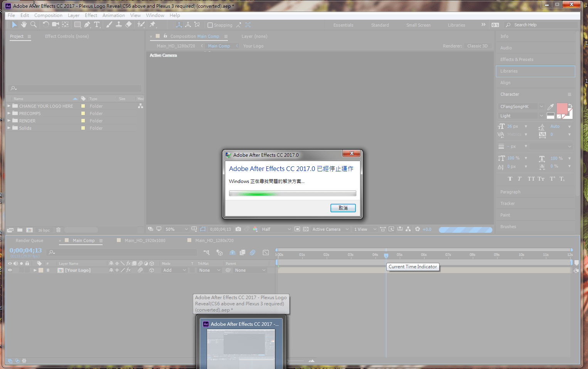Select the Puppet Pin tool
This screenshot has height=369, width=588.
coord(153,25)
